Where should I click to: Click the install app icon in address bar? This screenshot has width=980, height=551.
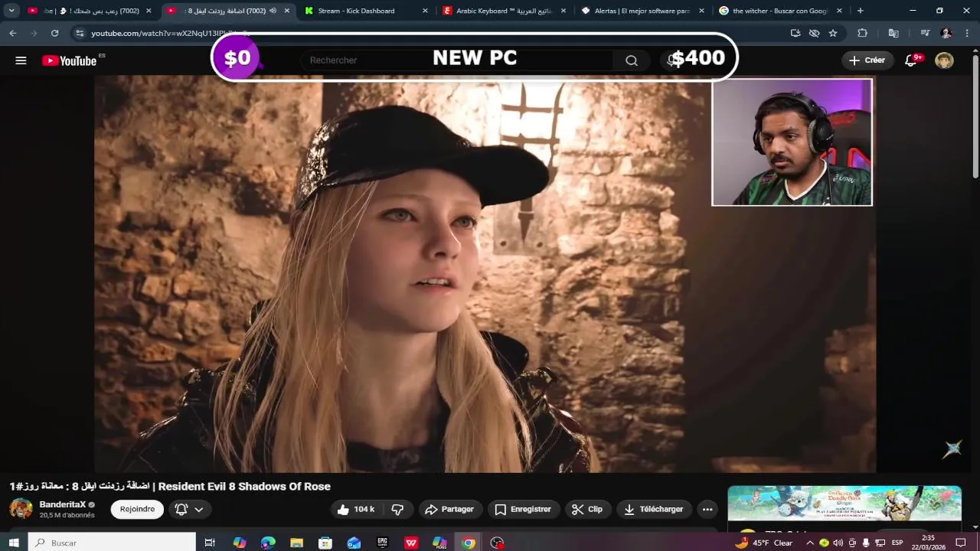coord(795,33)
